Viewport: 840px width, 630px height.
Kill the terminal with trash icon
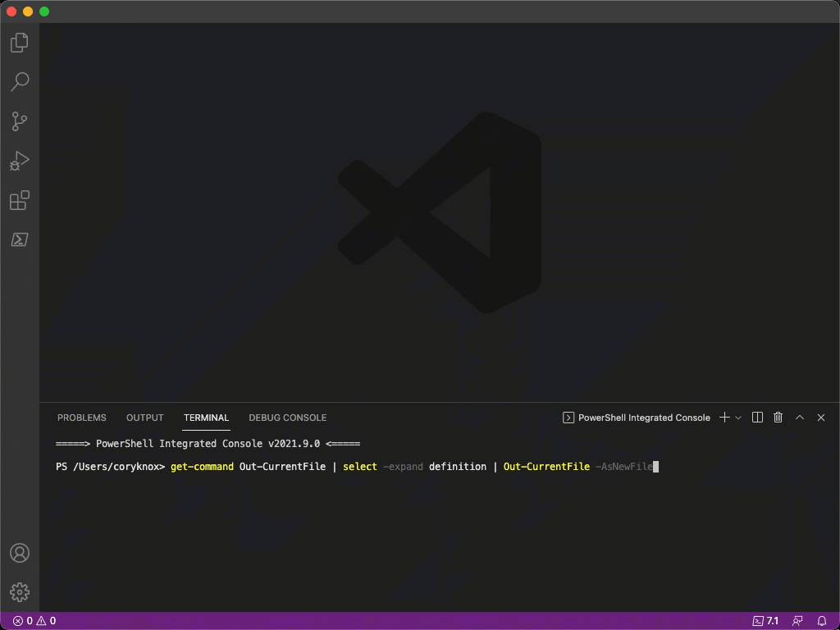coord(778,418)
